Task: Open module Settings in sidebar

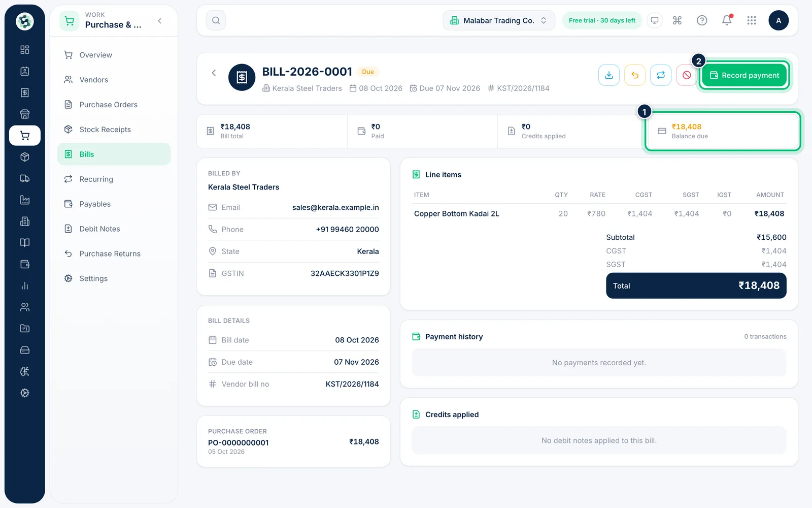Action: (114, 278)
